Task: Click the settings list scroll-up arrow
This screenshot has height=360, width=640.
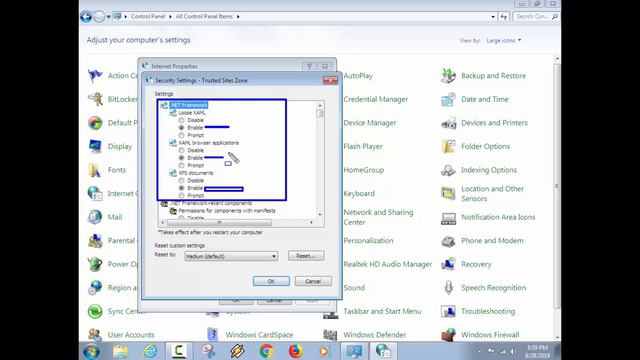Action: 320,105
